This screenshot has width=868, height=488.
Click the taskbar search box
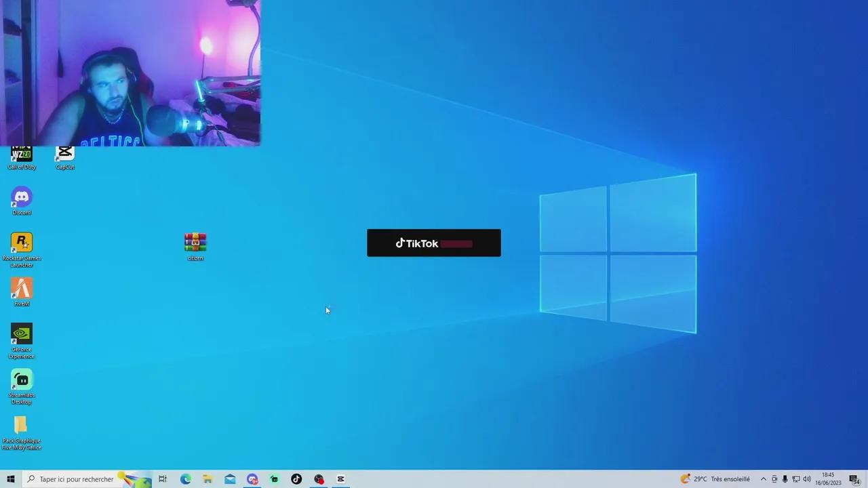click(x=87, y=479)
